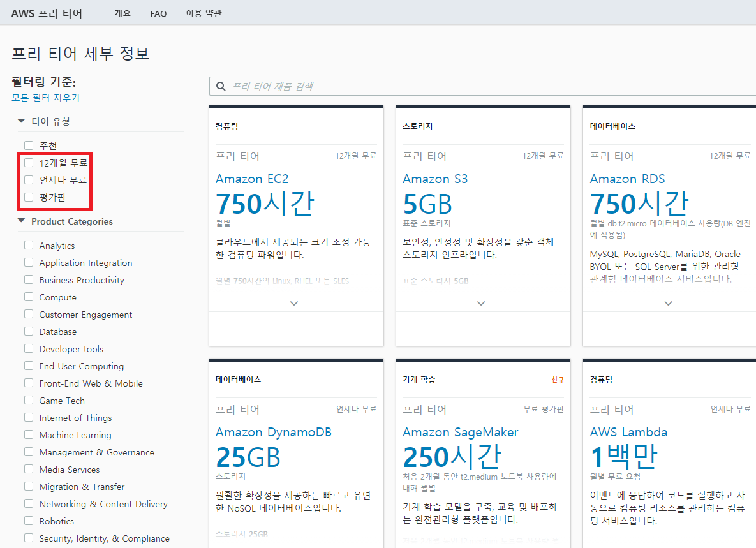Click the 기계 학습 category heading
Screen dimensions: 756x548
419,380
